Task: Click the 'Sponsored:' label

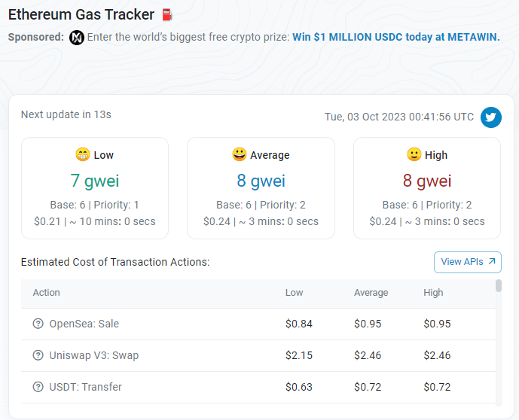Action: pos(35,37)
